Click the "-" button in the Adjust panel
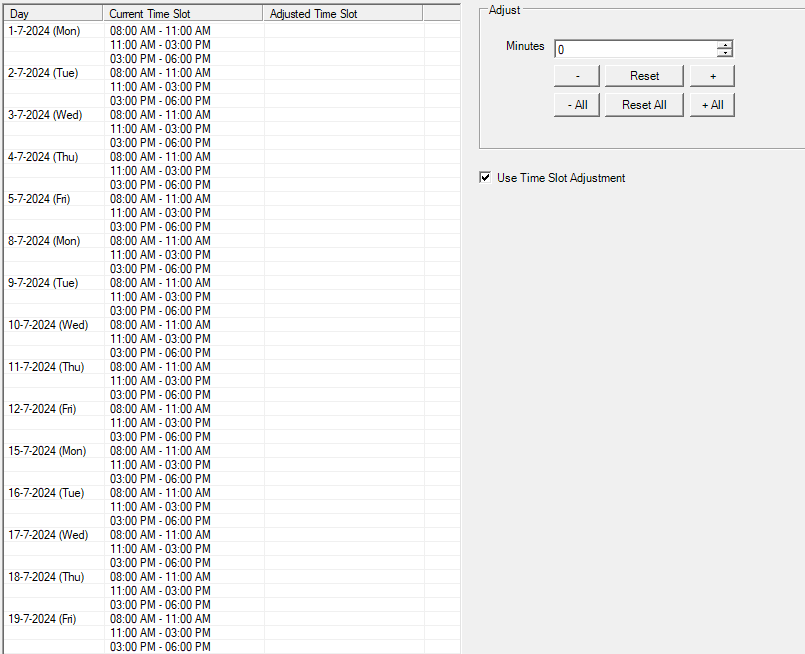The height and width of the screenshot is (654, 805). [x=576, y=75]
